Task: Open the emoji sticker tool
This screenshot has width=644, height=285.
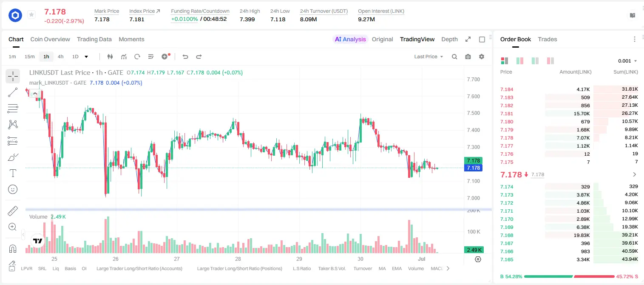Action: 13,189
